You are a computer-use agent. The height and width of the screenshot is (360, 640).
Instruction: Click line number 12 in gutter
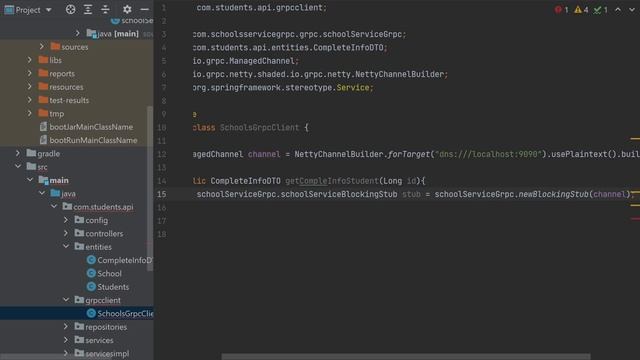click(162, 154)
